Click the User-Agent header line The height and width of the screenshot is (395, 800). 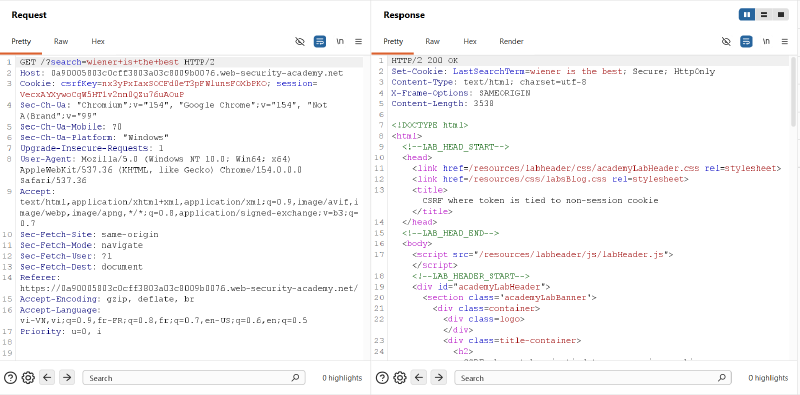click(161, 169)
